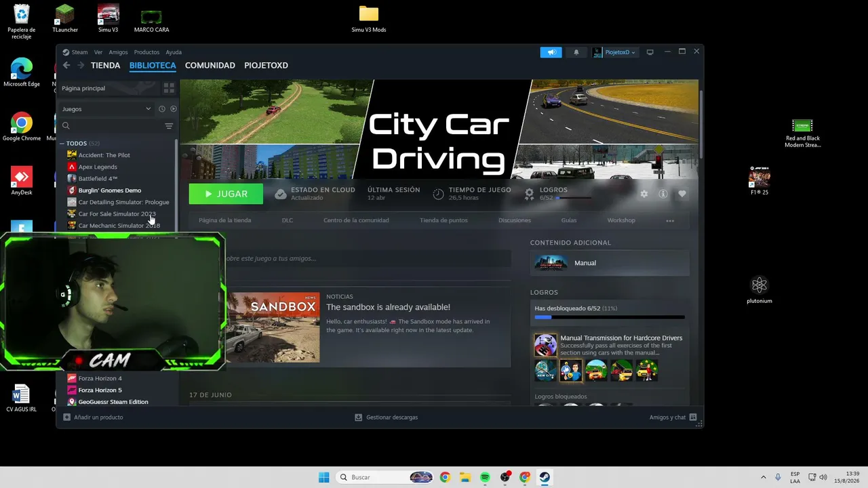
Task: Open the Steam notifications bell
Action: 576,52
